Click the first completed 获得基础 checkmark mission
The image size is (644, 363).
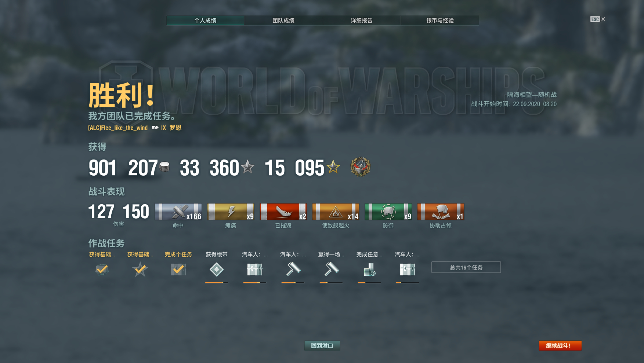coord(102,270)
